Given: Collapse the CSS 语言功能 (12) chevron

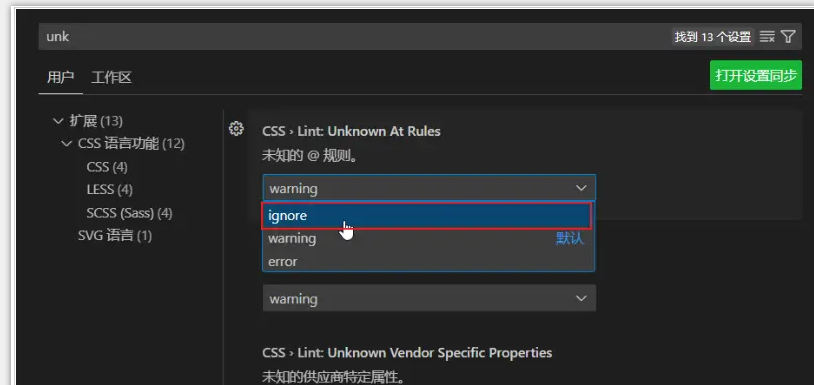Looking at the screenshot, I should [66, 143].
